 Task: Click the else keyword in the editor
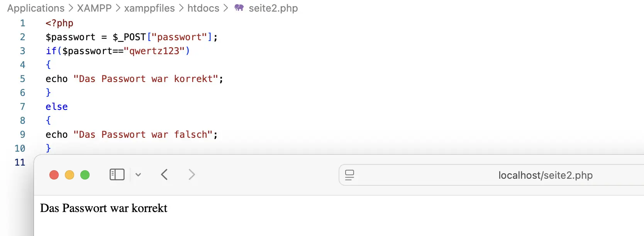tap(57, 107)
